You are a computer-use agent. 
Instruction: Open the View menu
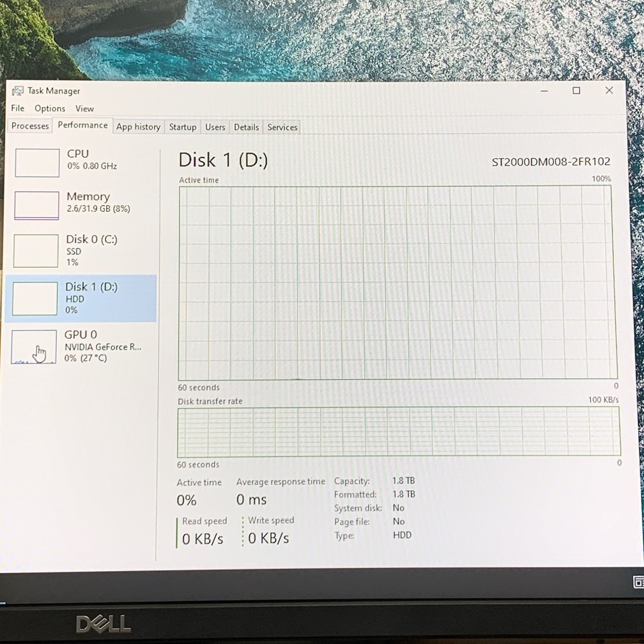pos(84,109)
